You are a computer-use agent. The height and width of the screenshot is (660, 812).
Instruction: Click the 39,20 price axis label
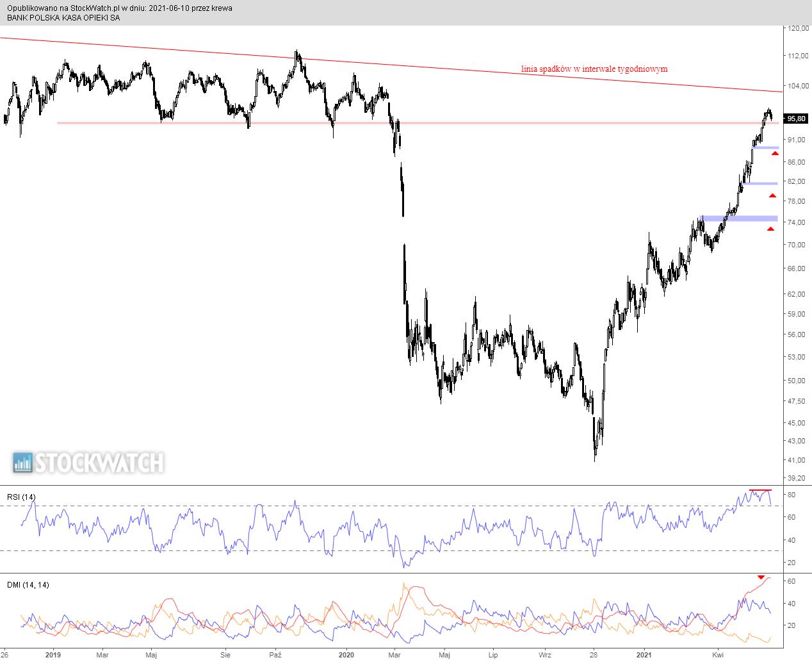click(x=797, y=478)
